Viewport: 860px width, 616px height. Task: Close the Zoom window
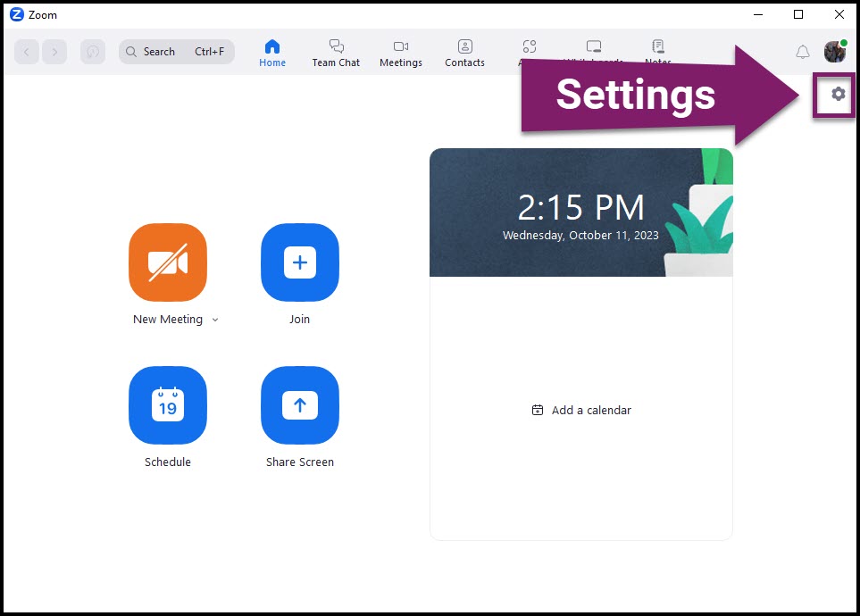pos(839,15)
